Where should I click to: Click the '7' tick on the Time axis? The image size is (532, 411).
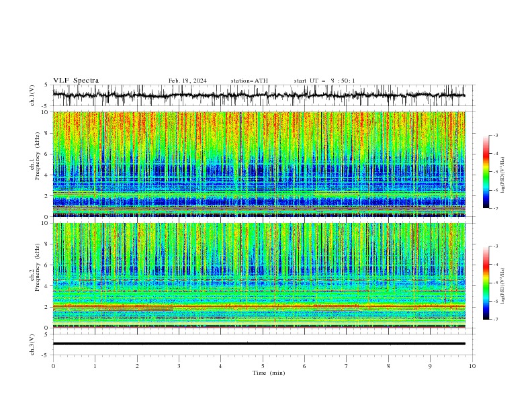(347, 366)
